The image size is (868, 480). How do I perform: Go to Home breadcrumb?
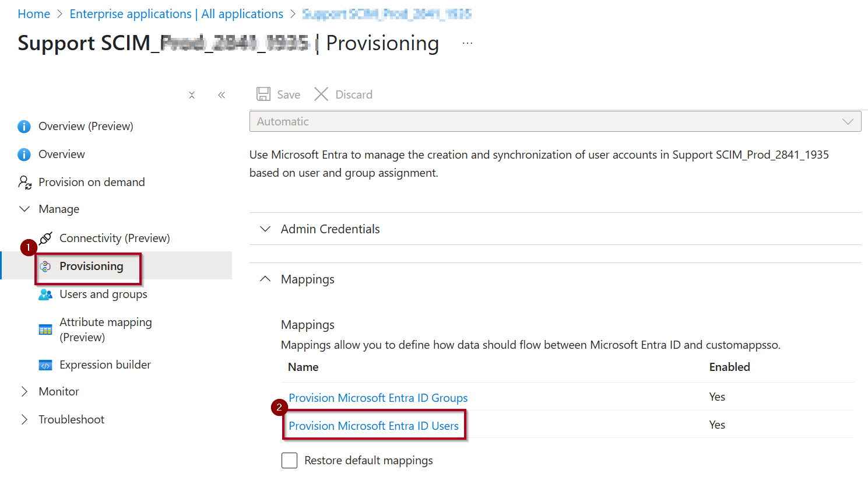[x=34, y=14]
